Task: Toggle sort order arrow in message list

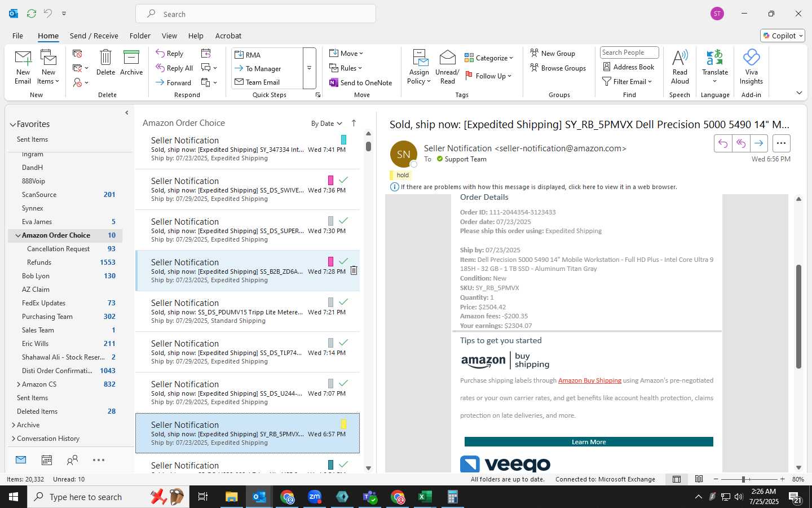Action: click(354, 123)
